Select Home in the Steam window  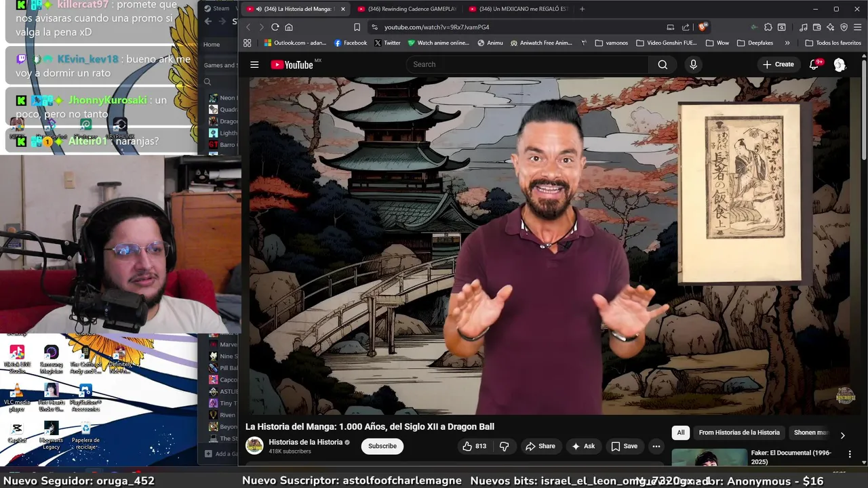point(212,45)
